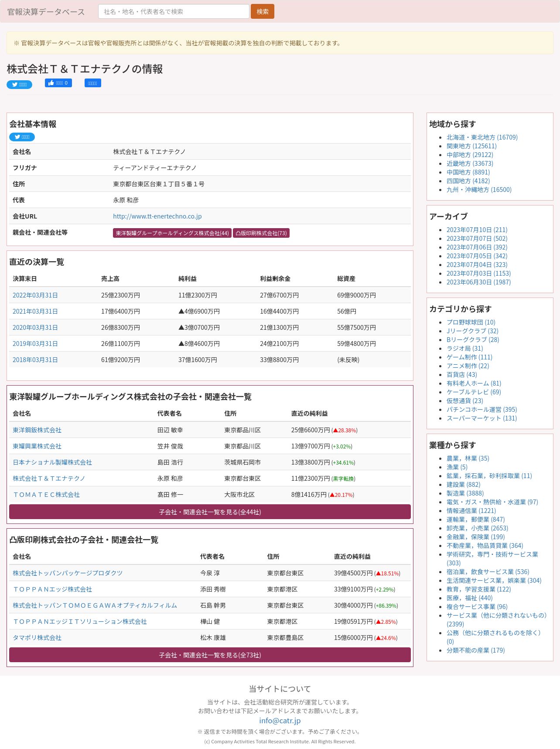
Task: Open ゲーム制作 (111) category
Action: coord(469,357)
